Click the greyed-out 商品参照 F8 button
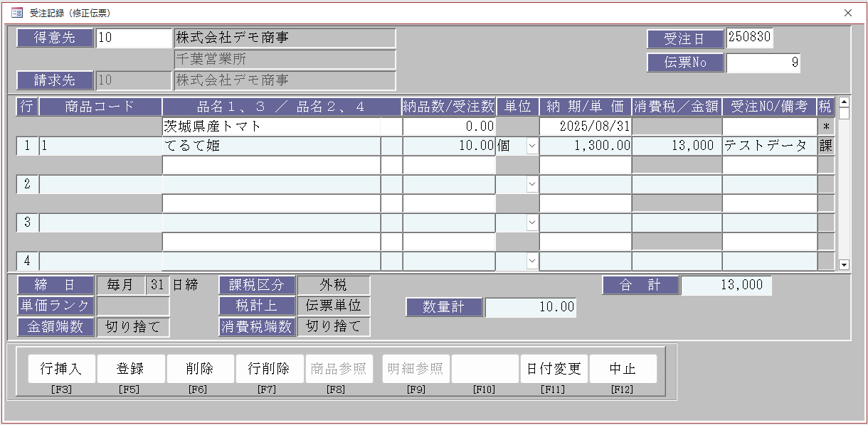Screen dimensions: 868x425 pos(339,369)
